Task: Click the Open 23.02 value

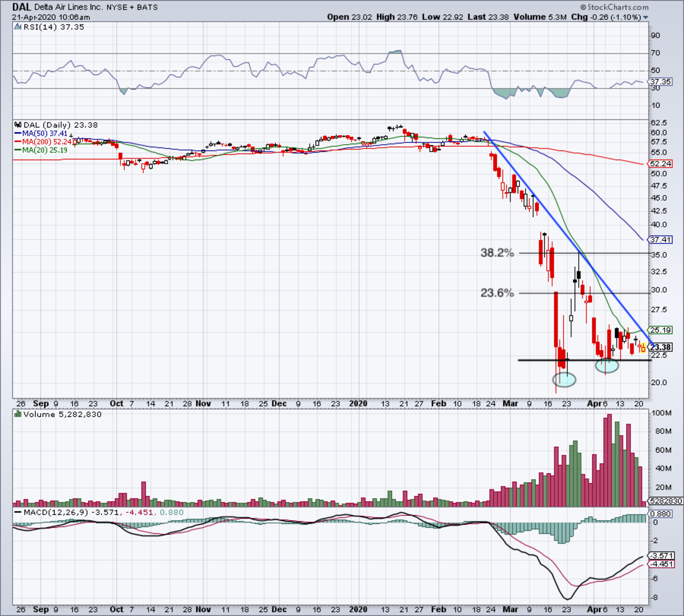Action: (349, 17)
